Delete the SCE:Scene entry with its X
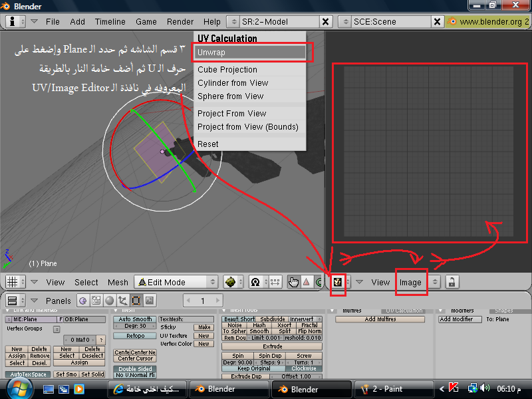The width and height of the screenshot is (532, 399). tap(438, 22)
